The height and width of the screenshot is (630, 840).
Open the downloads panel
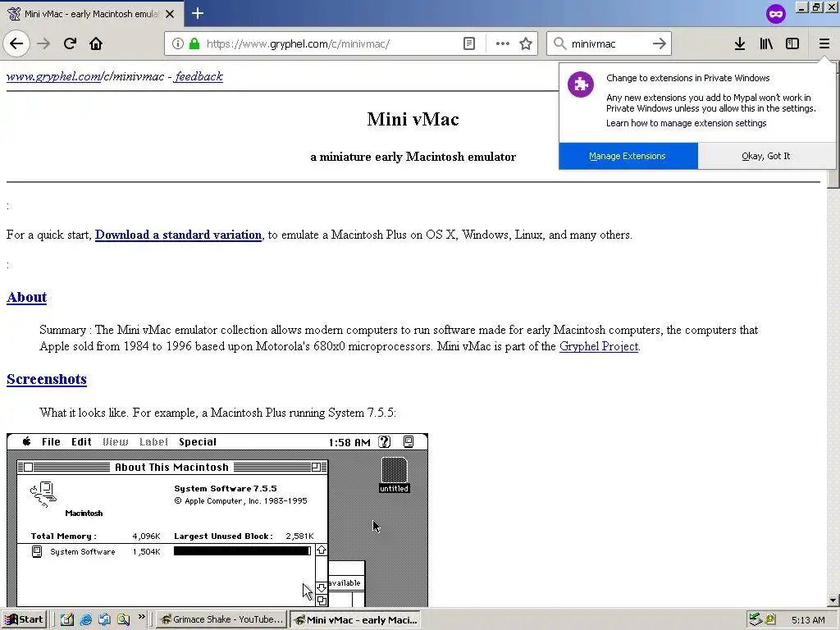tap(740, 43)
